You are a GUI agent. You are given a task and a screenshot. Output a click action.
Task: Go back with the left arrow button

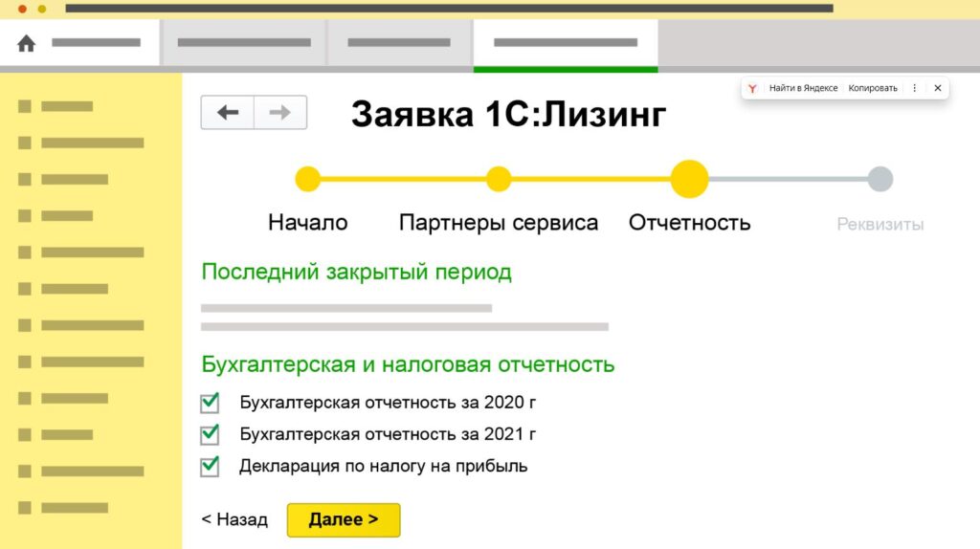click(228, 113)
